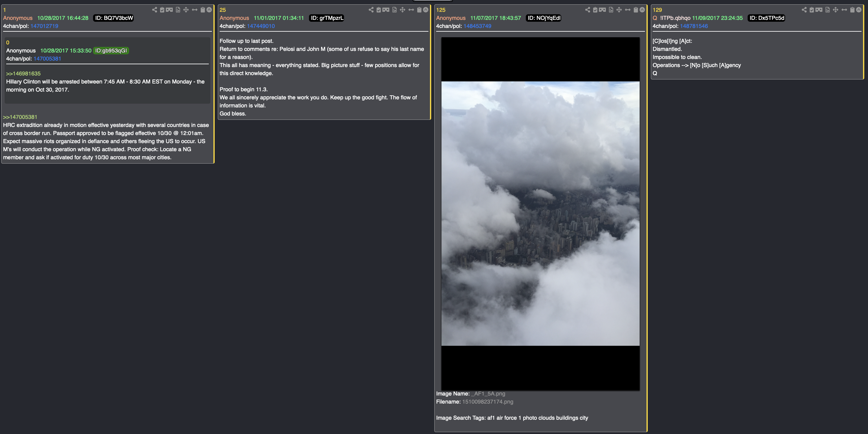Share post 25 via its share icon

tap(371, 10)
